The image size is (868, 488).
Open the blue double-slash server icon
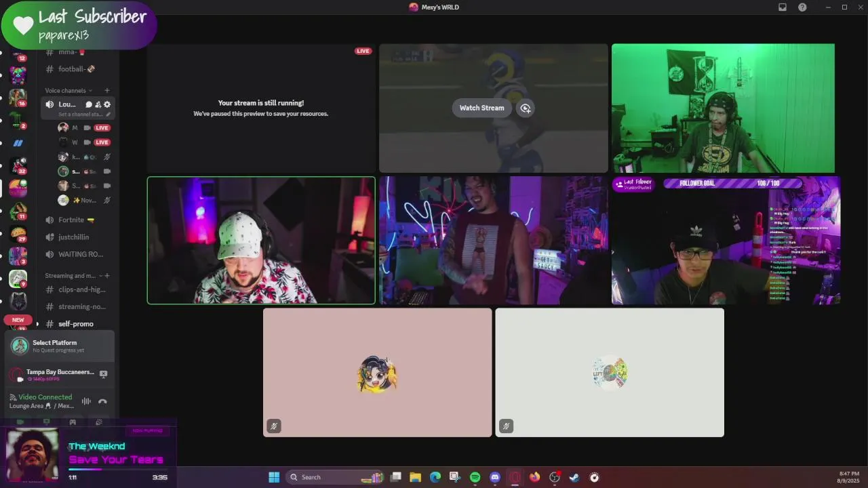[18, 143]
